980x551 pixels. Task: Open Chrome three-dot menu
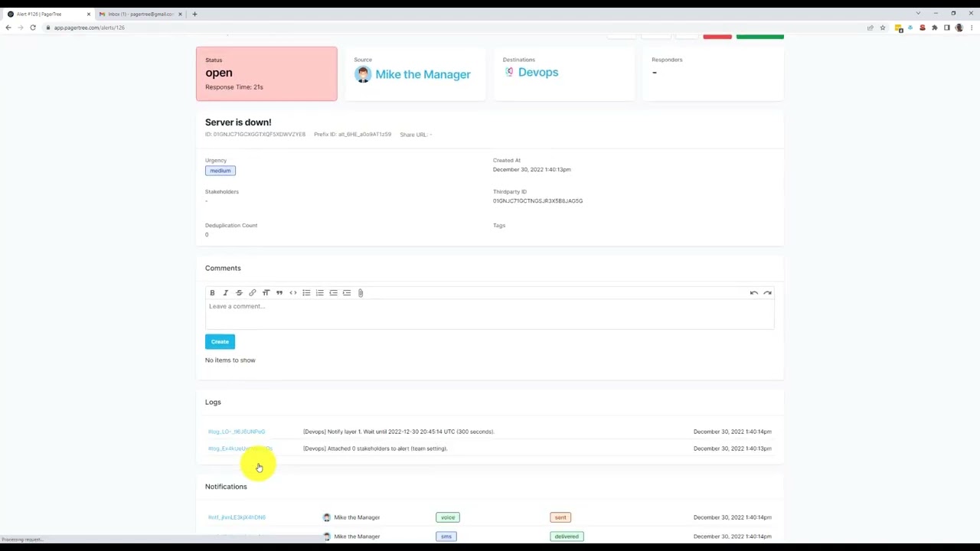pyautogui.click(x=971, y=28)
